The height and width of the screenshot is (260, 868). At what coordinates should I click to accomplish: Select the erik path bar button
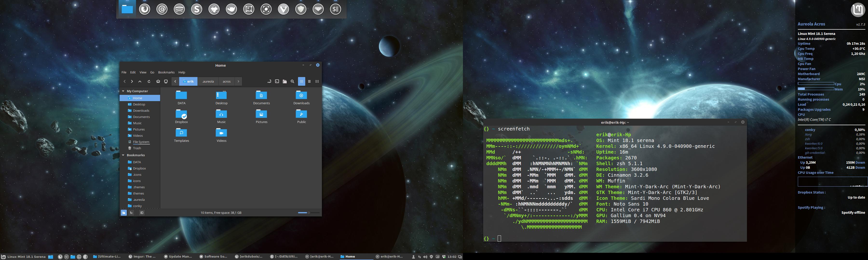pos(188,81)
